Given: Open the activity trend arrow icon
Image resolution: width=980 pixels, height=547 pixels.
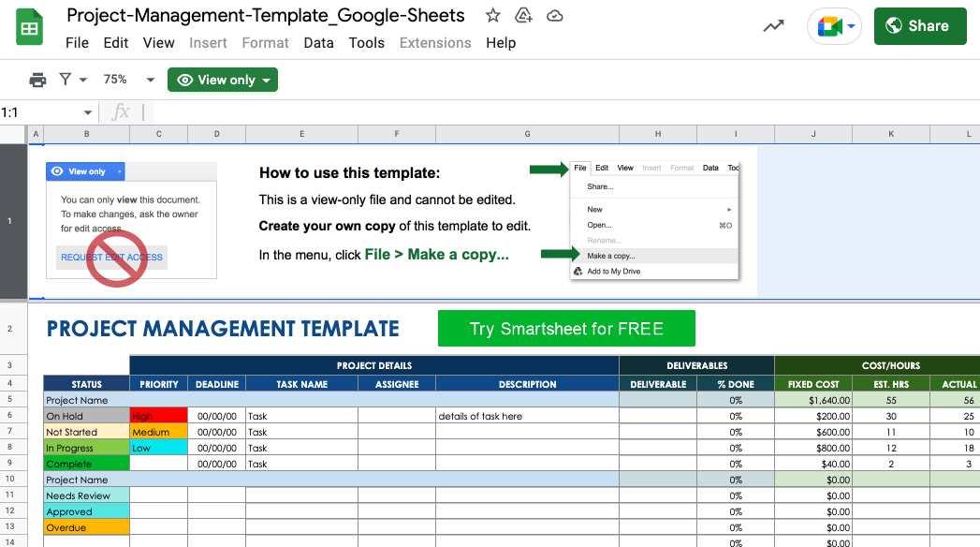Looking at the screenshot, I should point(773,26).
